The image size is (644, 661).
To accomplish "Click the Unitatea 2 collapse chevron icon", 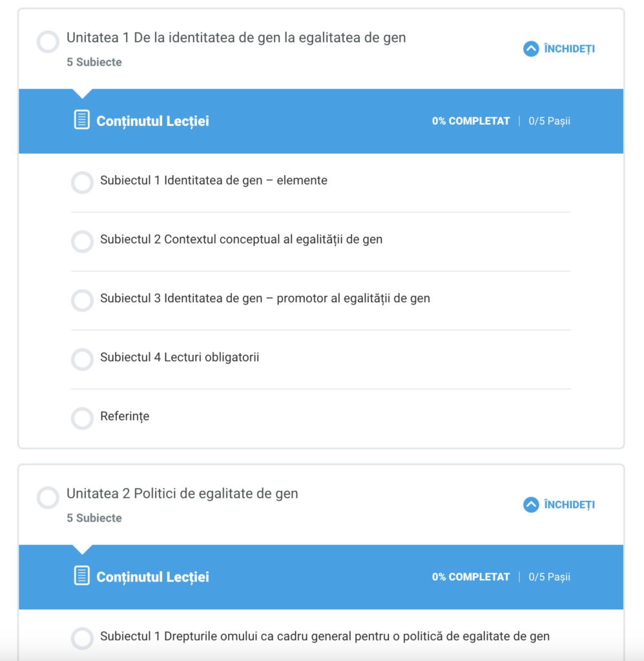I will pos(531,505).
